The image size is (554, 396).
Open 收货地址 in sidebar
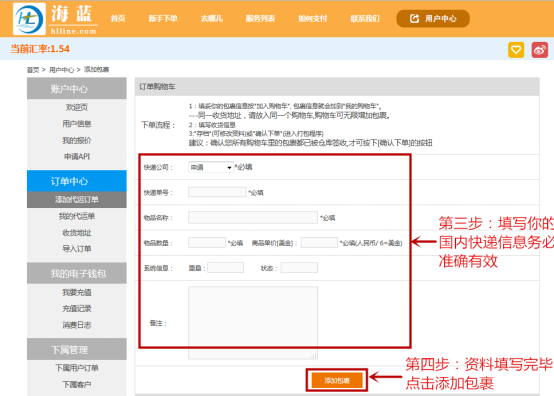tap(77, 233)
